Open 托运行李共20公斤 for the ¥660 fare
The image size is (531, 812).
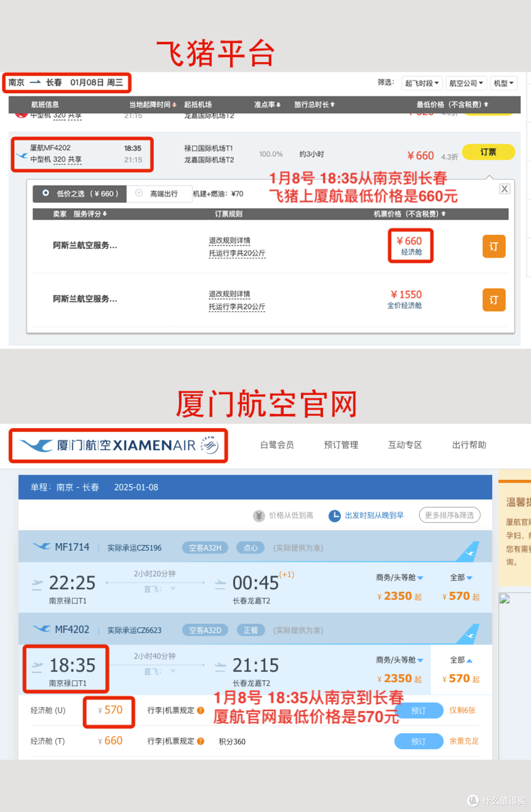coord(237,253)
